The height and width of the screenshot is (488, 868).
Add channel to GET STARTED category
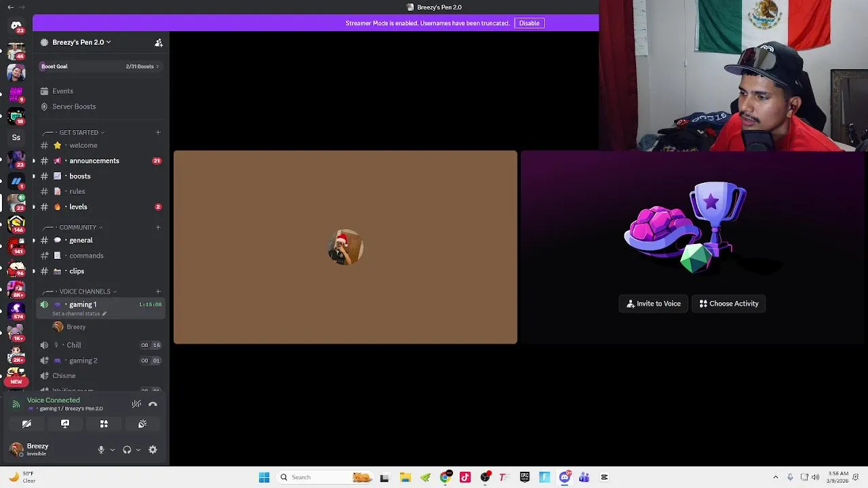158,132
